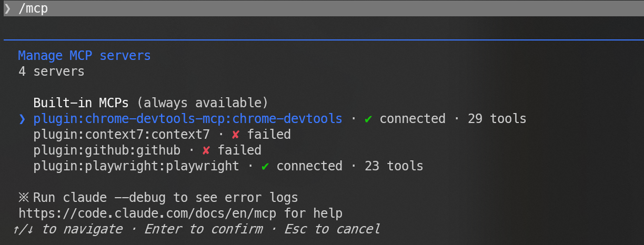Viewport: 644px width, 245px height.
Task: Click the prompt chevron before /mcp
Action: coord(7,9)
